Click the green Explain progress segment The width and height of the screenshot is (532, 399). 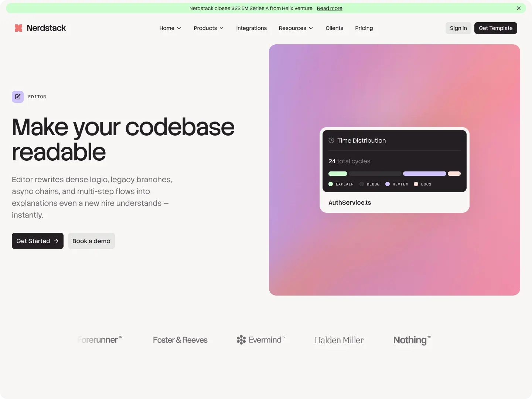[338, 174]
